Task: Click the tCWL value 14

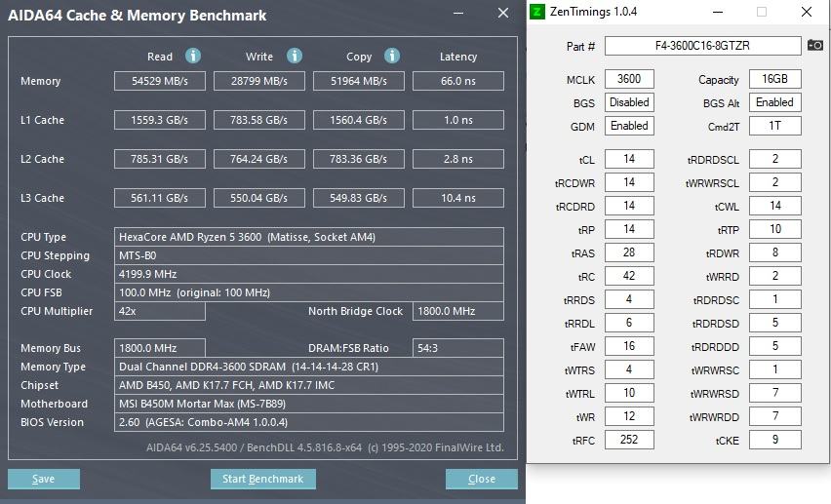Action: [x=774, y=206]
